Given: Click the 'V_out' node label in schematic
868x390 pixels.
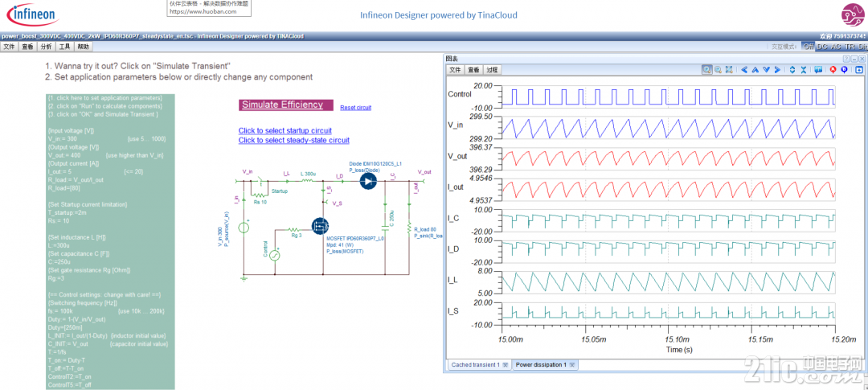Looking at the screenshot, I should [x=424, y=172].
